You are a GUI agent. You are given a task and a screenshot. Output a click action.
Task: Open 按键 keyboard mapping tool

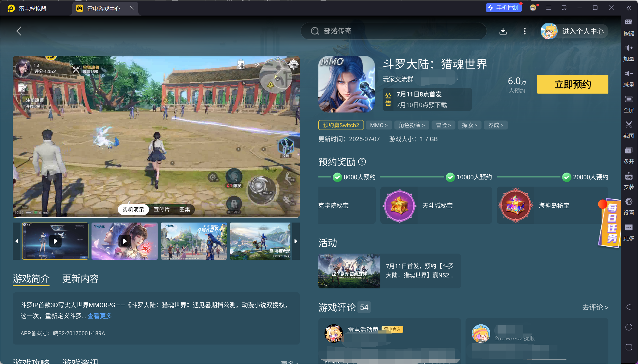point(629,27)
